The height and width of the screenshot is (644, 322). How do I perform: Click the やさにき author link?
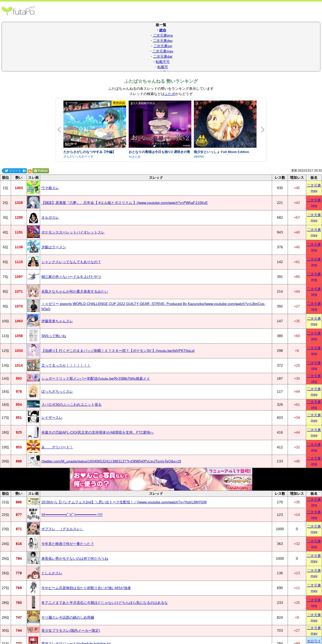point(135,157)
